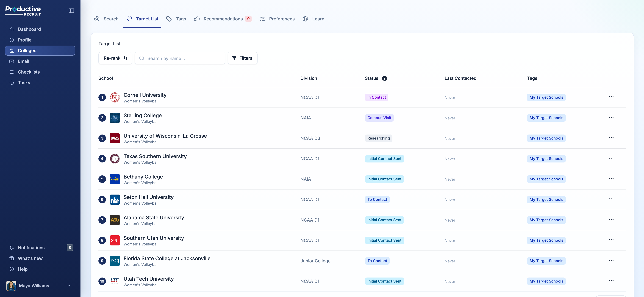The image size is (644, 297).
Task: Click Sterling's Campus Visit status badge
Action: coord(379,118)
